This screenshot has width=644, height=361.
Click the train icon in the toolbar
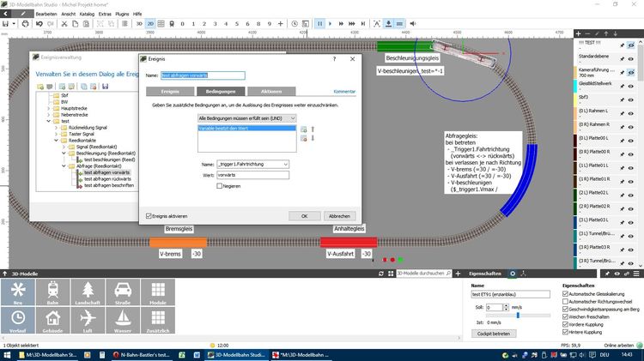click(x=172, y=24)
